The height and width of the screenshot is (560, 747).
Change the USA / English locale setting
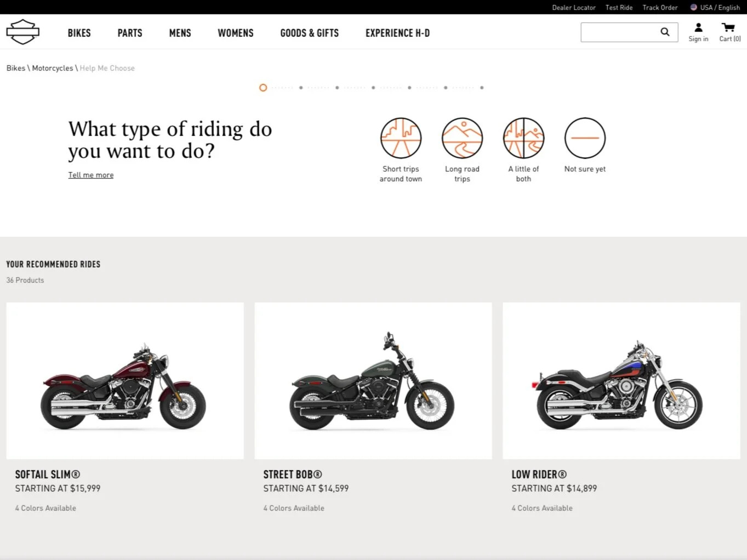pyautogui.click(x=715, y=8)
